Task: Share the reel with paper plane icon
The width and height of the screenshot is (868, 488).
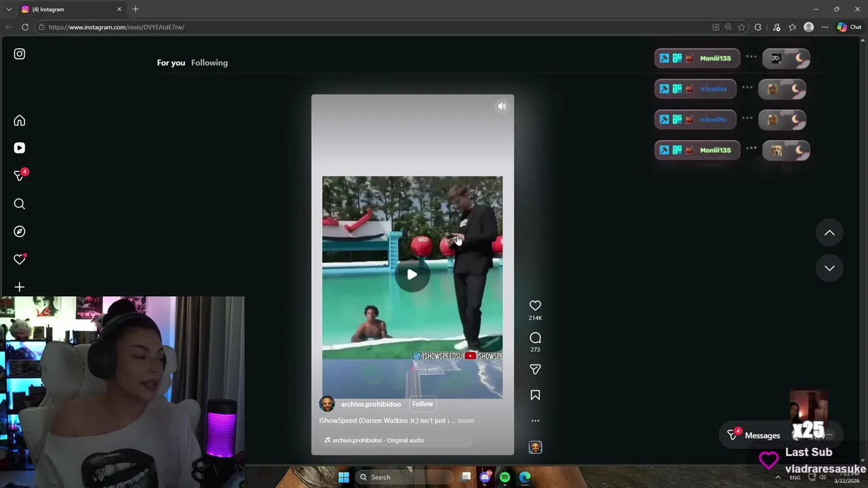Action: [x=535, y=369]
